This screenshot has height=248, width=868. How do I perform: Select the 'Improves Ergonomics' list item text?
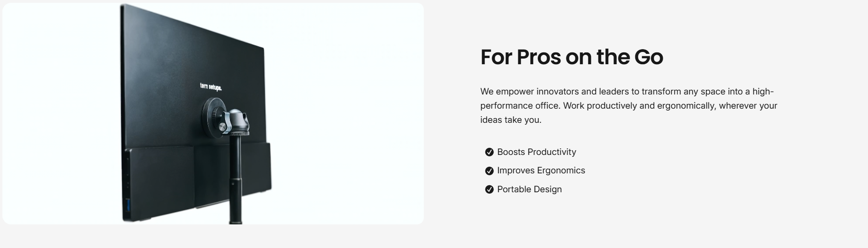(541, 171)
